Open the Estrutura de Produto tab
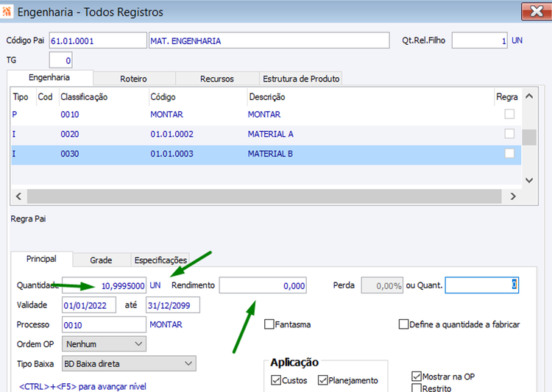552x392 pixels. pyautogui.click(x=301, y=79)
